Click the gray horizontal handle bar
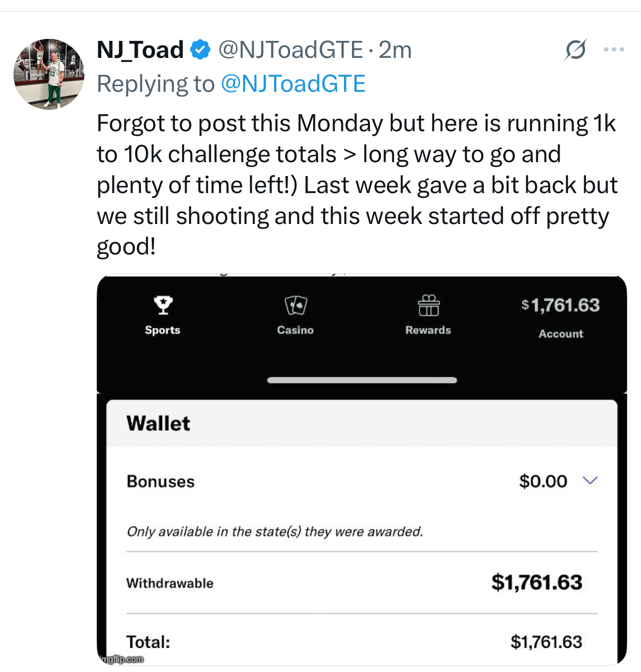Image resolution: width=641 pixels, height=672 pixels. (x=362, y=380)
